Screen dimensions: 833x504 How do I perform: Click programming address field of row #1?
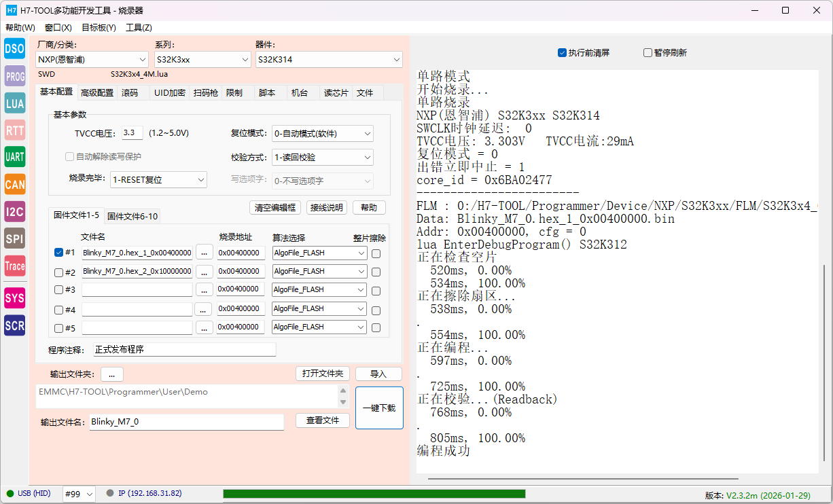241,253
